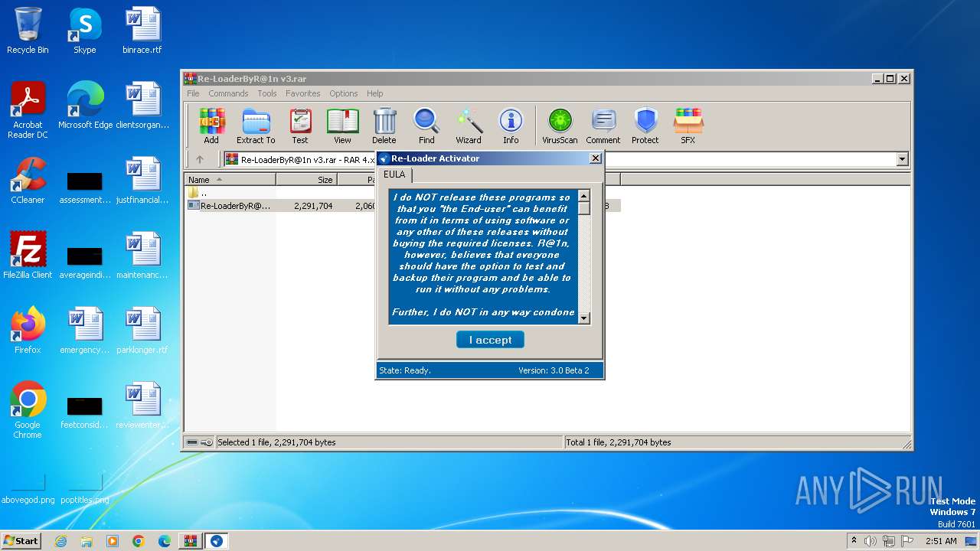This screenshot has height=551, width=980.
Task: Show archive Info
Action: click(x=511, y=126)
